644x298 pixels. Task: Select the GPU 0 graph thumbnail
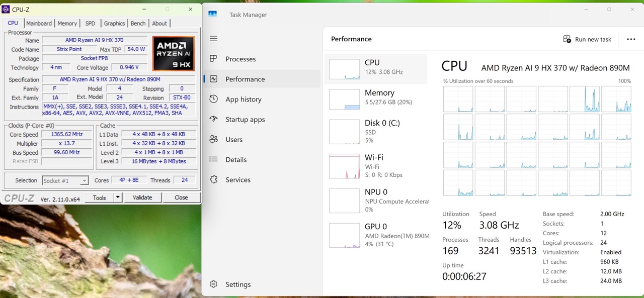(x=344, y=235)
